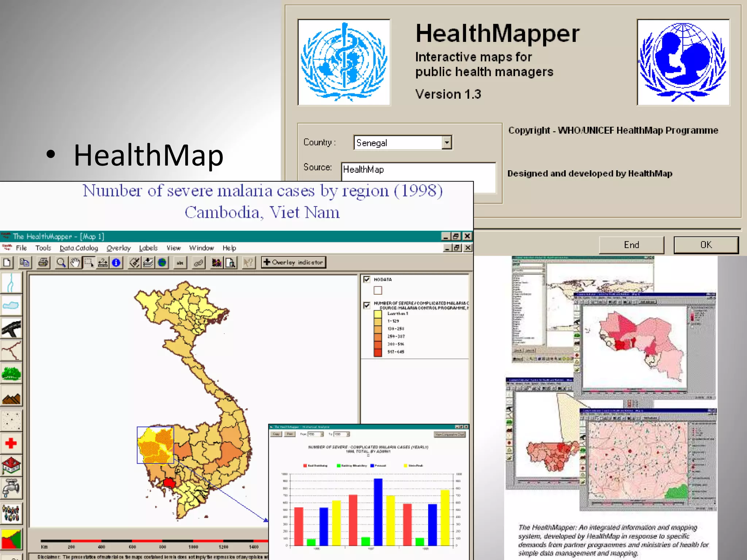
Task: Open the File menu
Action: [21, 248]
